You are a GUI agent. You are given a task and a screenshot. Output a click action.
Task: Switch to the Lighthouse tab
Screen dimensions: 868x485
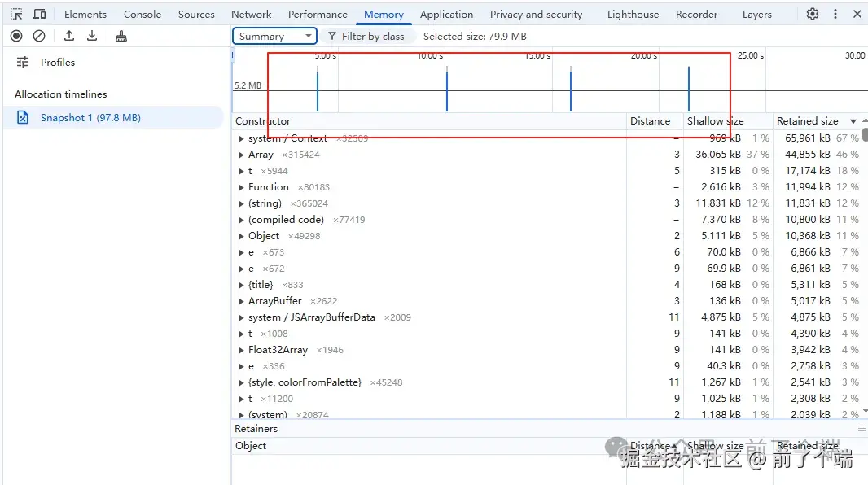[x=633, y=15]
